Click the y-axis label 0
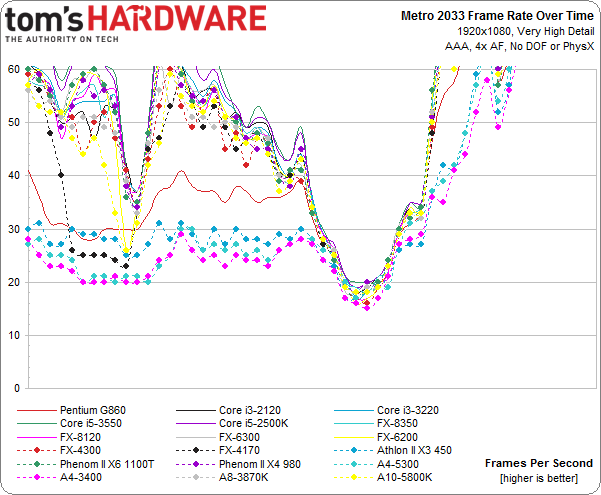The width and height of the screenshot is (601, 495). click(x=16, y=388)
